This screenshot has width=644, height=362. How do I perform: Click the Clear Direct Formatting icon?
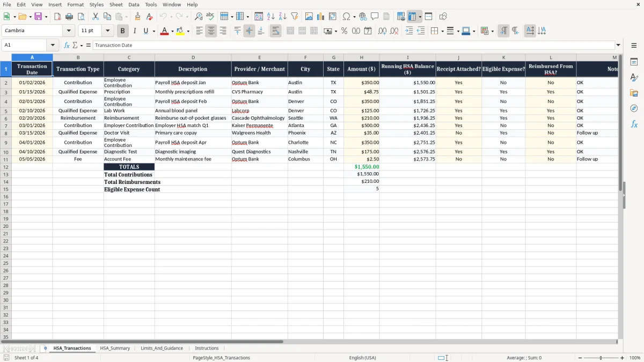point(149,17)
